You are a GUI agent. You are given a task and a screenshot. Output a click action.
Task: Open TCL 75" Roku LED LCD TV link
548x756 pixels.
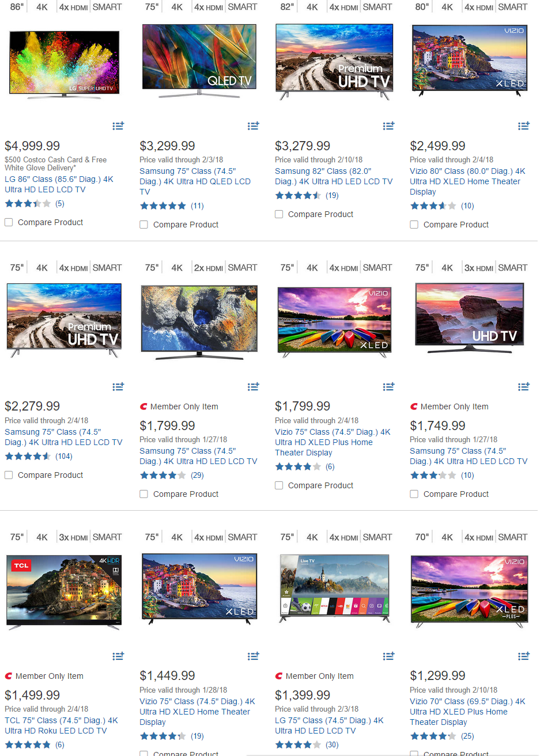tap(61, 725)
